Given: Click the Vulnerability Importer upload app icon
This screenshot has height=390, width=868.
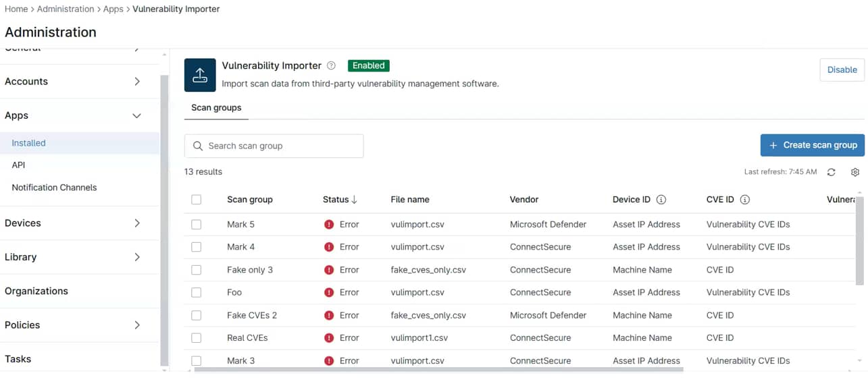Looking at the screenshot, I should (x=200, y=75).
